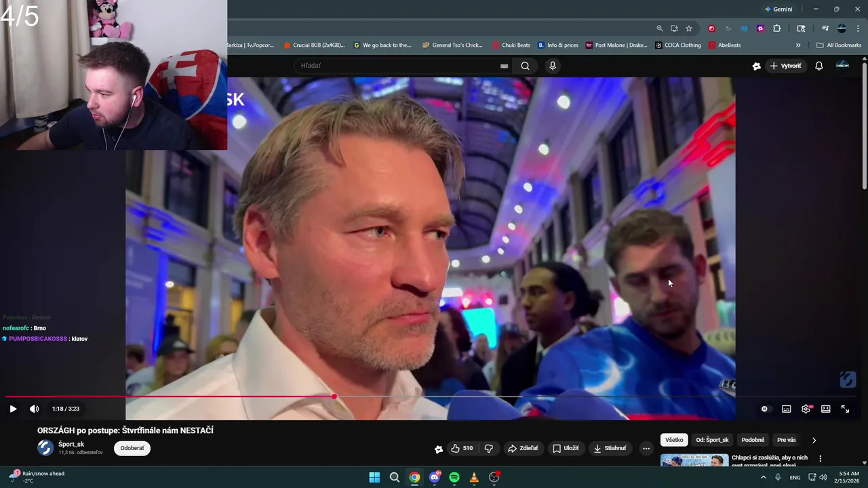Open the We go back to the... bookmark
868x488 pixels.
[x=382, y=45]
